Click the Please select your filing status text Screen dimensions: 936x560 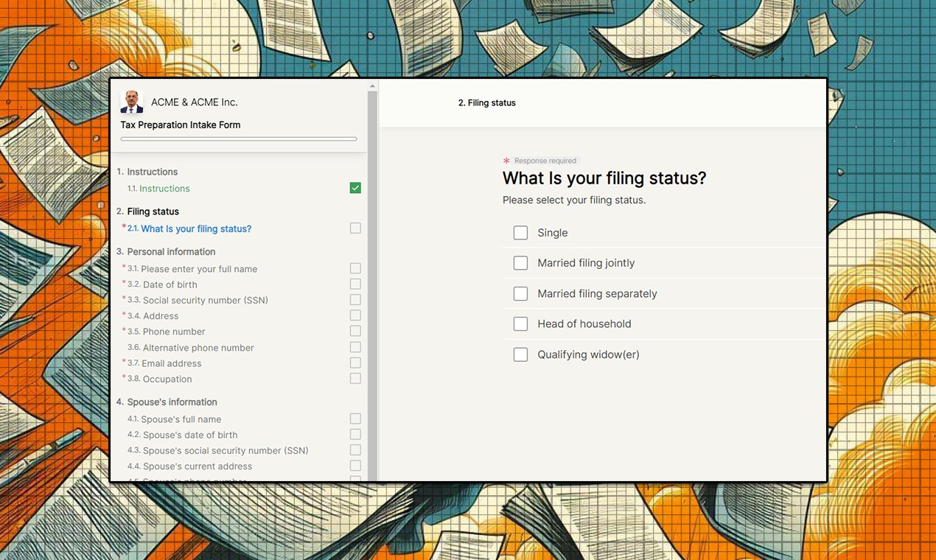click(x=574, y=200)
